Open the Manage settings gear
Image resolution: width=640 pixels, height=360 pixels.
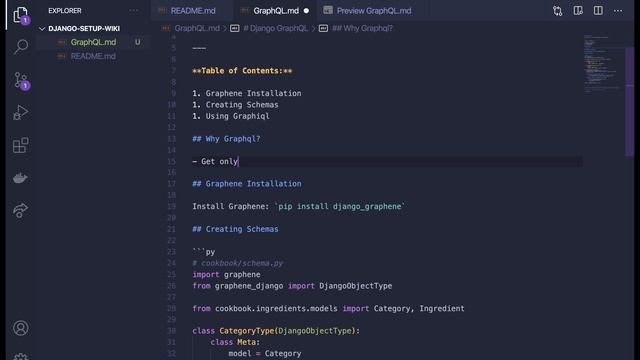[21, 356]
